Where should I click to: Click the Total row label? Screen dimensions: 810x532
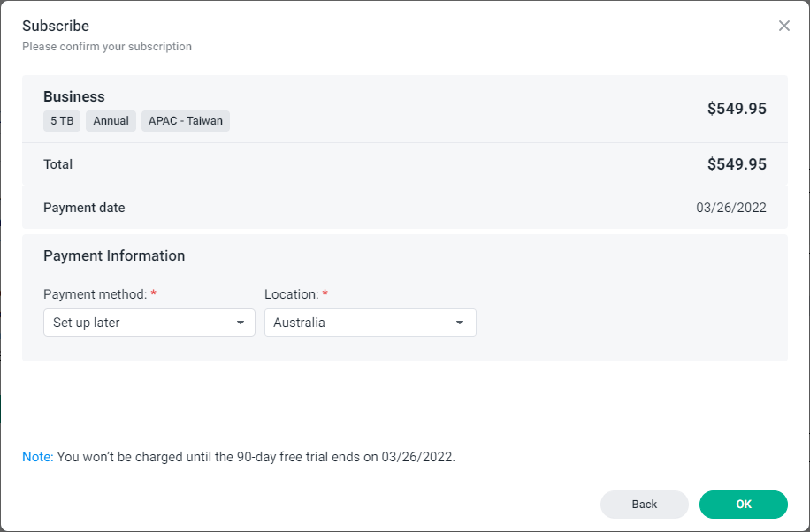(58, 164)
